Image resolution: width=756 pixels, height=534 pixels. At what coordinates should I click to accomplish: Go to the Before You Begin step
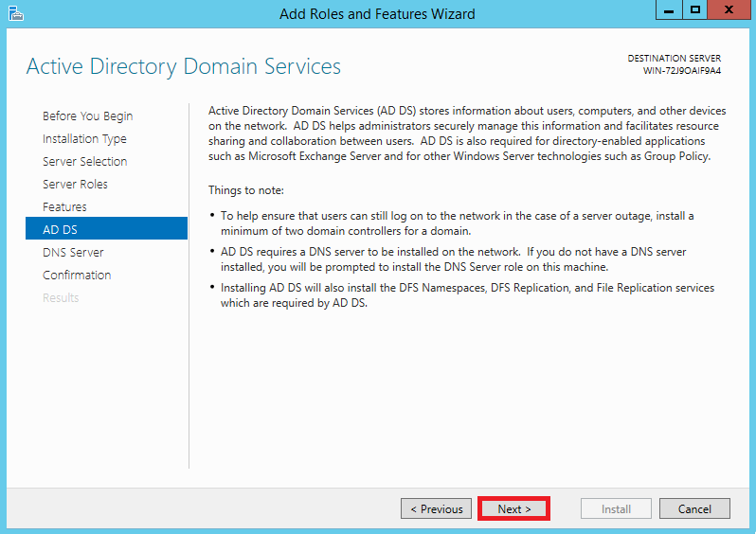87,116
